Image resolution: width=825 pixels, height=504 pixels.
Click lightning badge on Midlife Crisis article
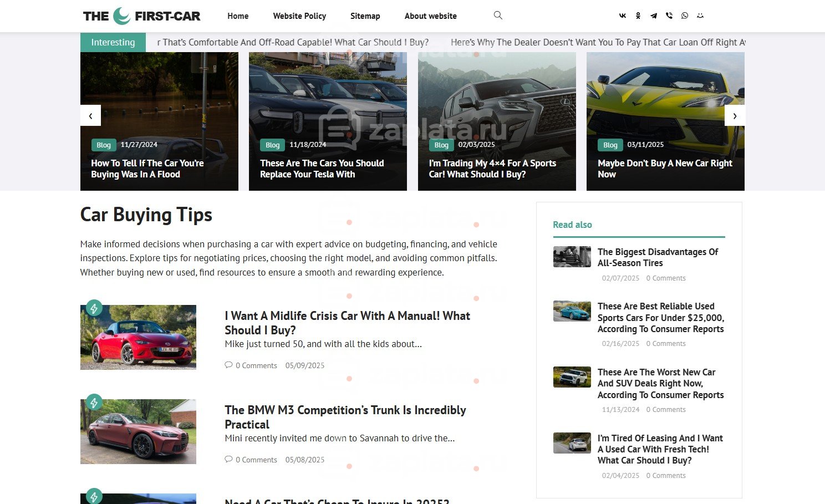(94, 308)
